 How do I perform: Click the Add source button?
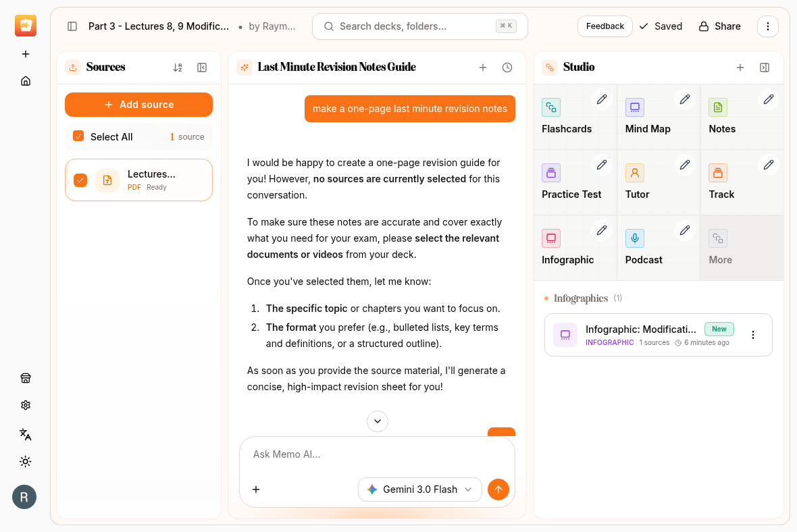click(x=138, y=105)
